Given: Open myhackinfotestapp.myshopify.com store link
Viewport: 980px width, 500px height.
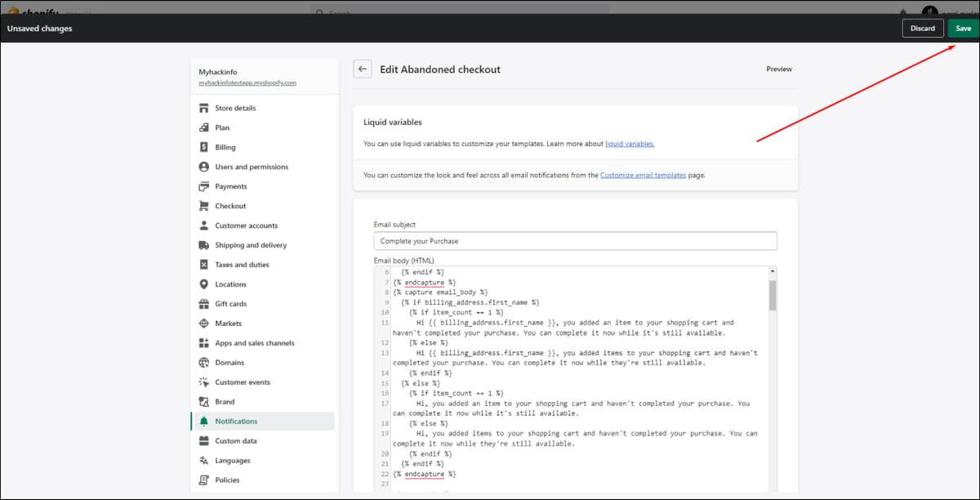Looking at the screenshot, I should (247, 83).
